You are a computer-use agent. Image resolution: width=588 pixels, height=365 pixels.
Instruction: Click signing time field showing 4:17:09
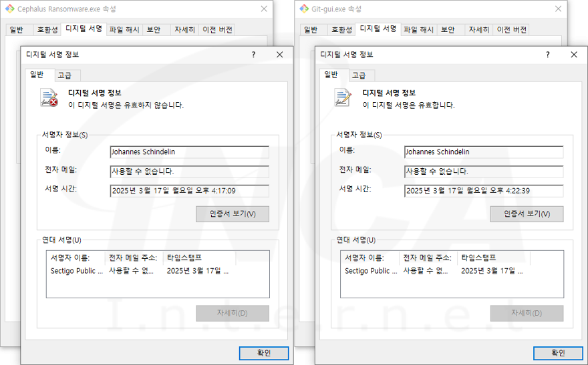click(189, 191)
